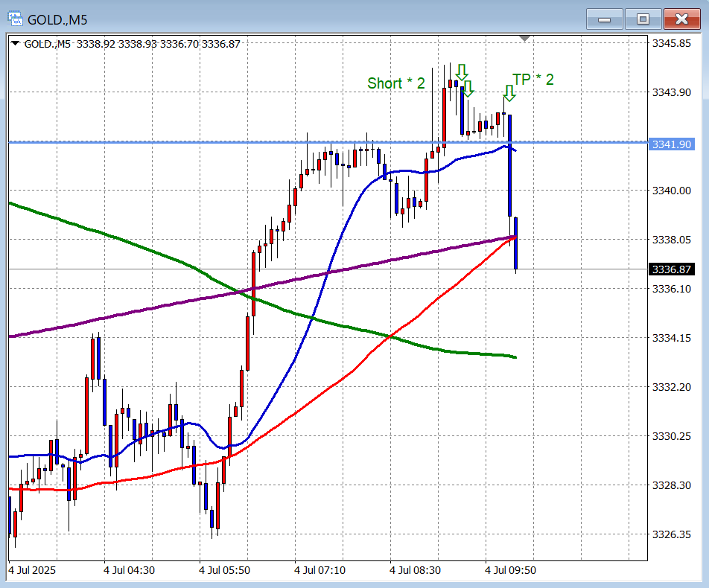Expand the black triangle beside GOLD.,M5 header

(x=16, y=43)
